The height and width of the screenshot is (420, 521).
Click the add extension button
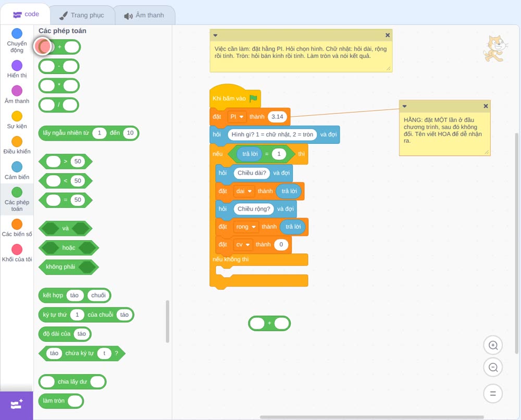coord(17,405)
